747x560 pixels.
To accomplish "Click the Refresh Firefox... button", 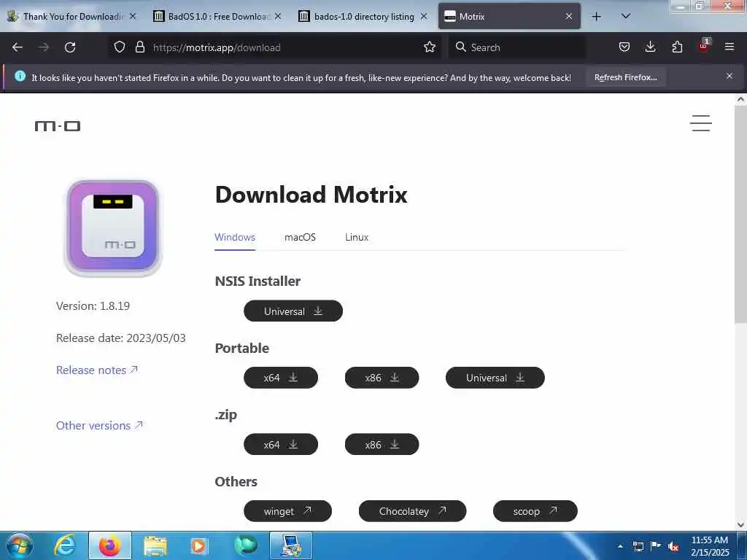I will (x=625, y=77).
